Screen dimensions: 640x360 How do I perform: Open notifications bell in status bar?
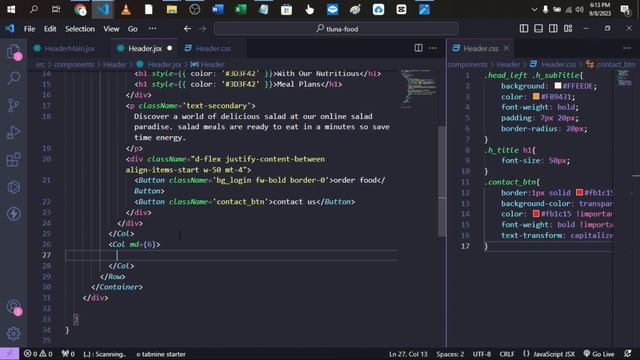(628, 354)
